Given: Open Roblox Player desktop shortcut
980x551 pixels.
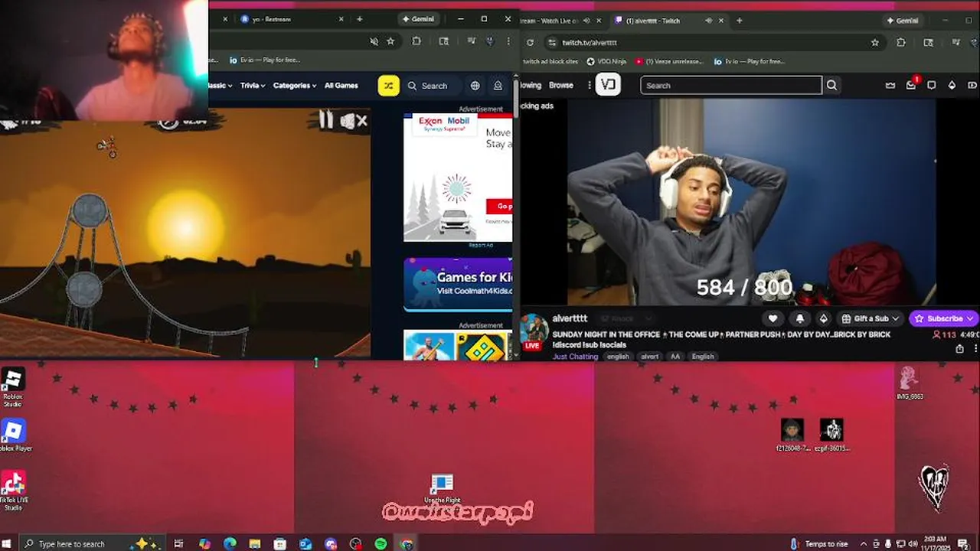Looking at the screenshot, I should [14, 435].
